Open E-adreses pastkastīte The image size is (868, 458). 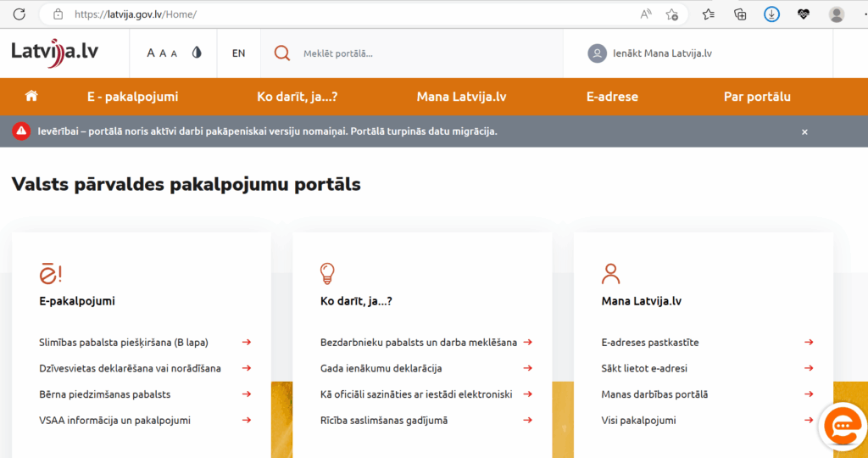(x=650, y=343)
